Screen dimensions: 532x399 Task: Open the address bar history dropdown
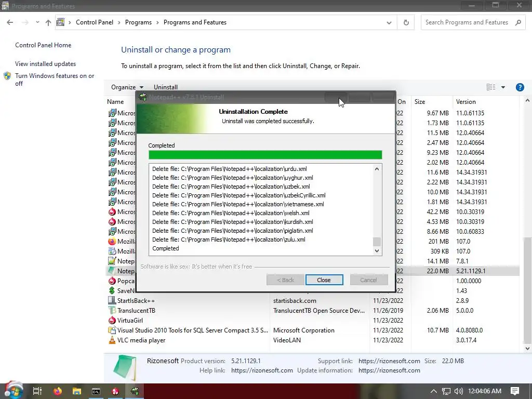tap(389, 23)
